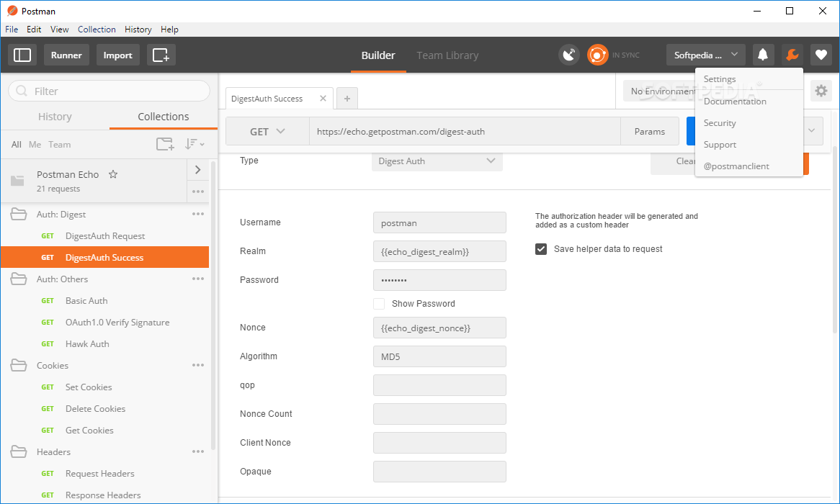Uncheck Save helper data to request
This screenshot has width=840, height=504.
[541, 249]
